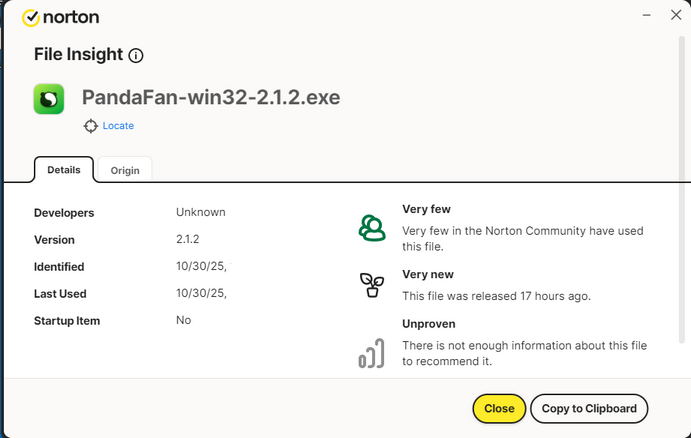
Task: Click the Very few community users icon
Action: point(372,228)
